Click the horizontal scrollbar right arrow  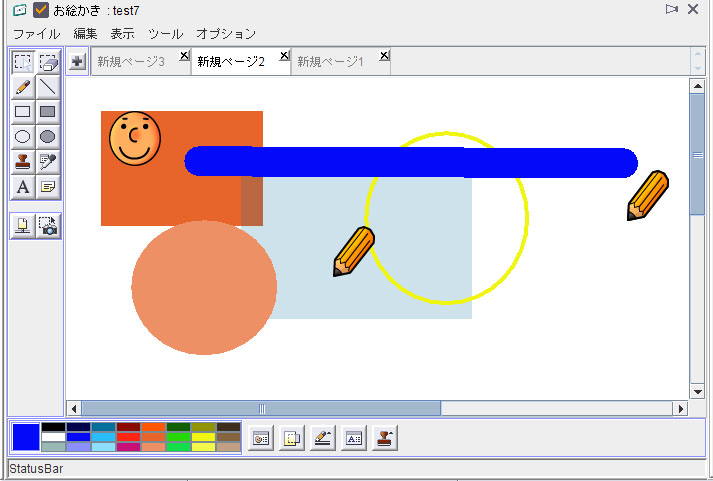[x=681, y=409]
